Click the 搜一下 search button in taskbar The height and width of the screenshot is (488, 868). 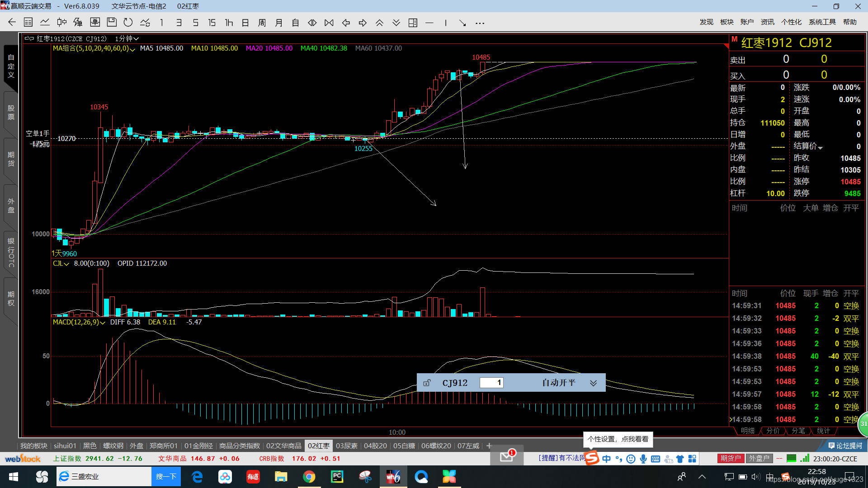[166, 477]
